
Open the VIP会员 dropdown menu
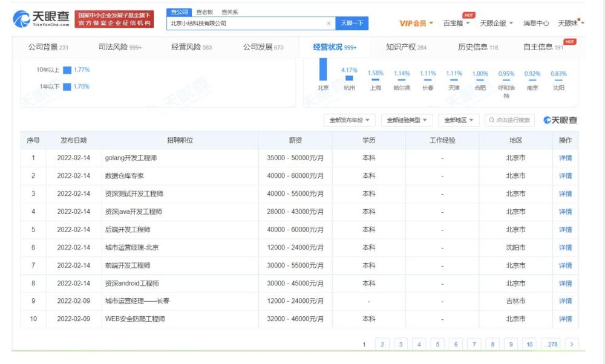pyautogui.click(x=416, y=24)
